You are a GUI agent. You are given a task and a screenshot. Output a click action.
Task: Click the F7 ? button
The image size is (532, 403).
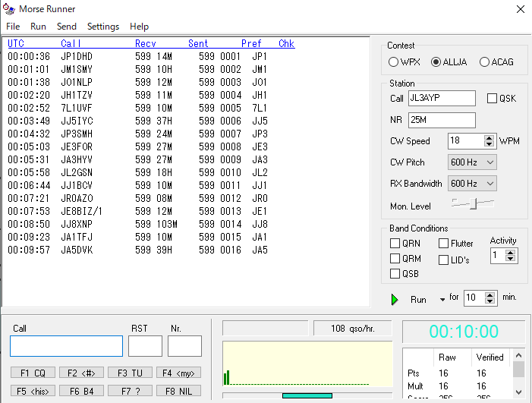pyautogui.click(x=130, y=391)
